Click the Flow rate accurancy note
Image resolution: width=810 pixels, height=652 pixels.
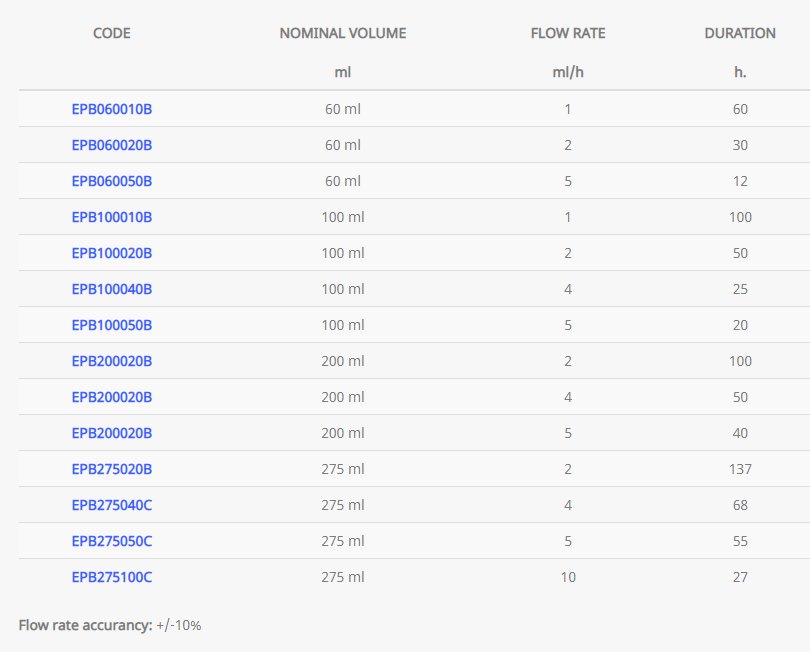tap(110, 625)
